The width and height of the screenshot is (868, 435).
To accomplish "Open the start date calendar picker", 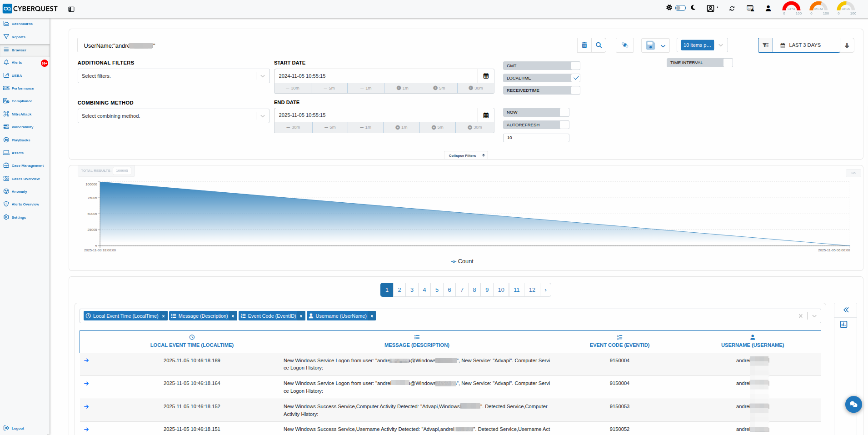I will pyautogui.click(x=486, y=76).
